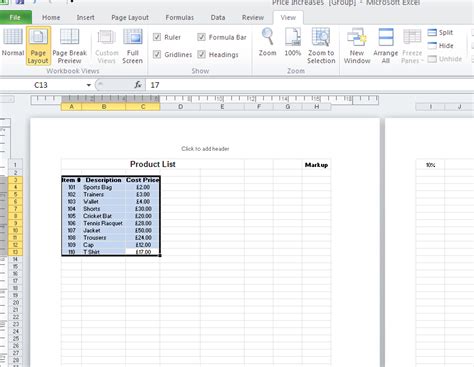Open Custom Views dialog
Viewport: 474px width, 367px height.
pyautogui.click(x=107, y=46)
